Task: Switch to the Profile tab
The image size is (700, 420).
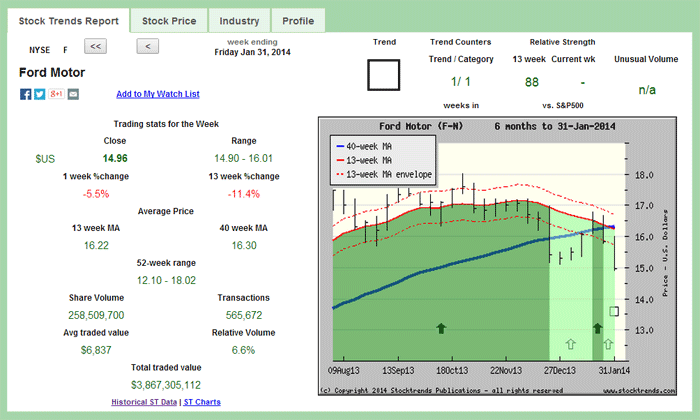Action: [x=298, y=21]
